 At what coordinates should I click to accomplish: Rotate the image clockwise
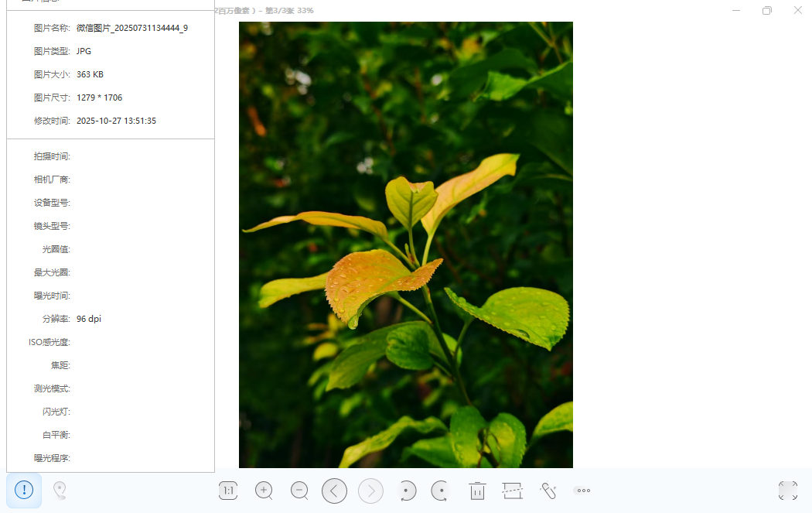pos(440,491)
